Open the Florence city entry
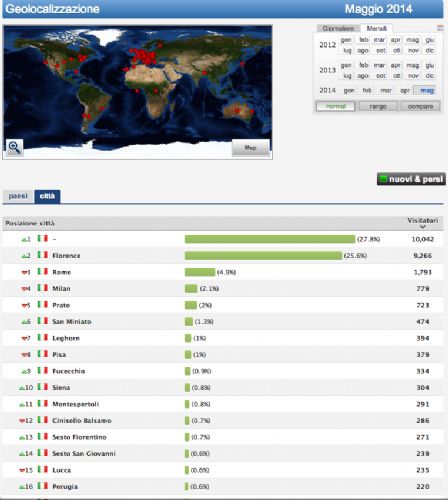The width and height of the screenshot is (448, 500). (x=66, y=256)
